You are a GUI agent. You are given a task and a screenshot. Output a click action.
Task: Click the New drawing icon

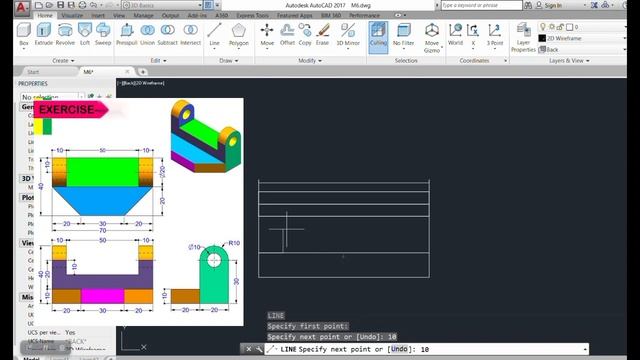tap(38, 5)
